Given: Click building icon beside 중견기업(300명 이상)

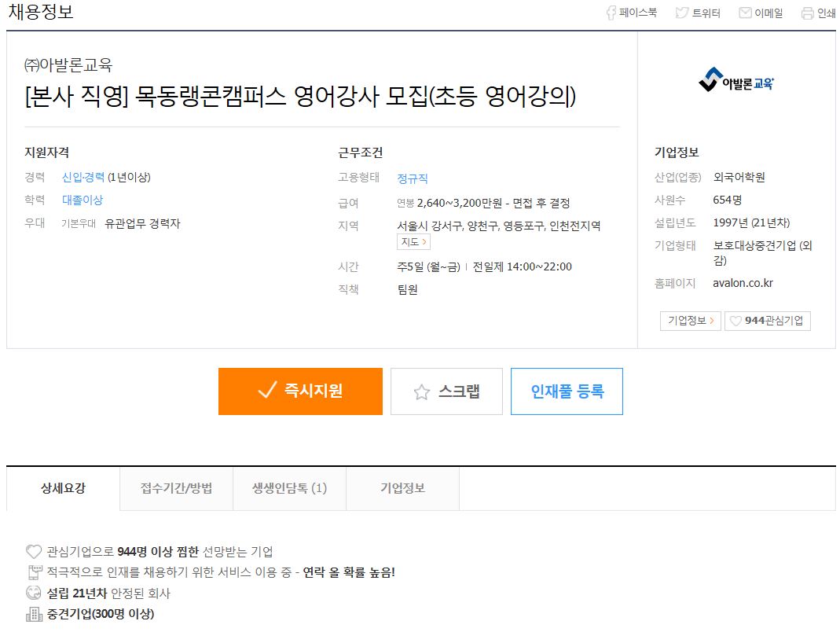Looking at the screenshot, I should tap(35, 614).
